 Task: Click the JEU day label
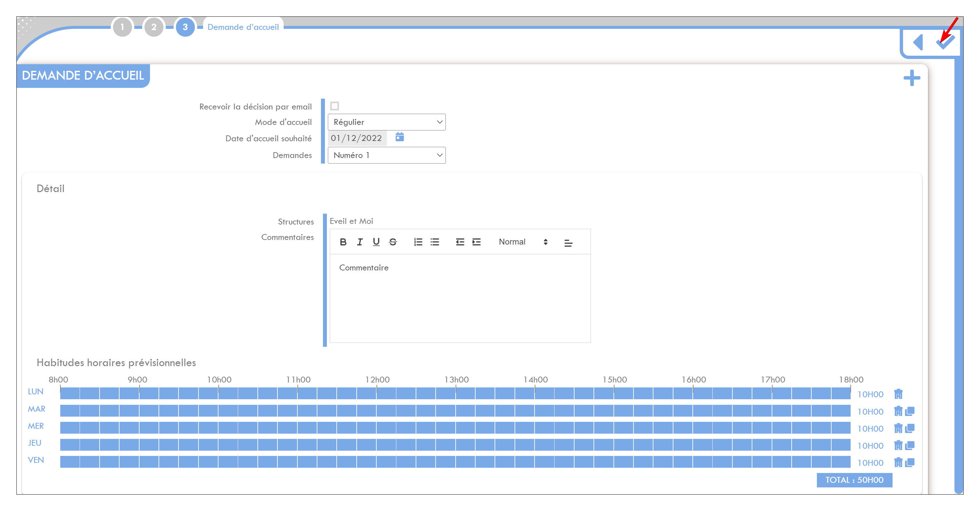[x=35, y=443]
